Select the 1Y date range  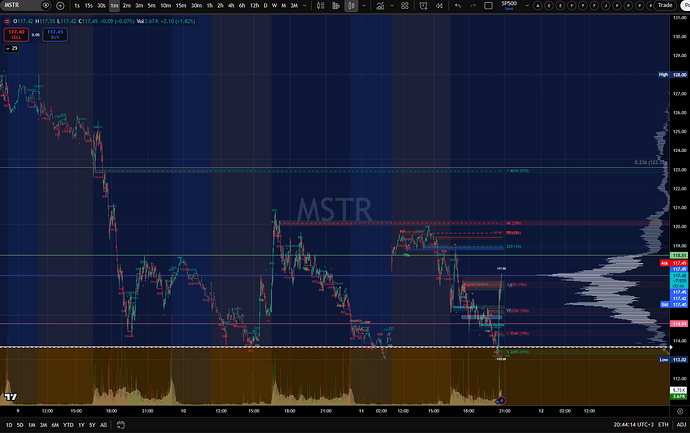[81, 425]
